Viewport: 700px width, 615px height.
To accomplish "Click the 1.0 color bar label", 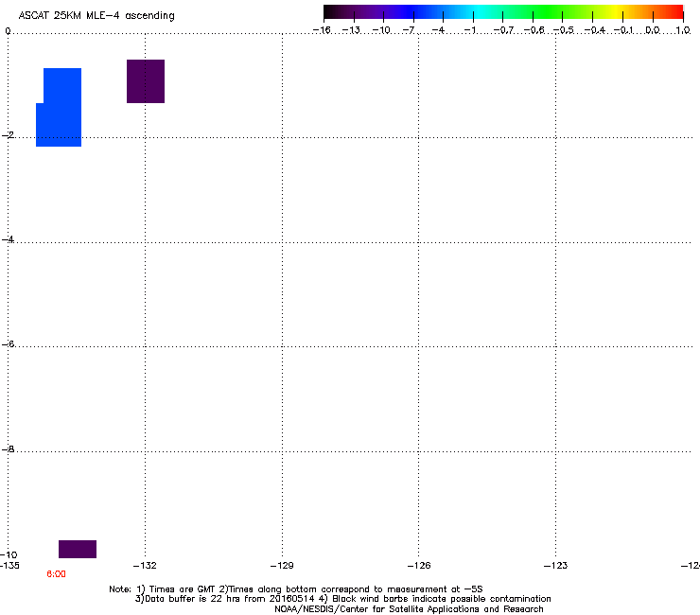I will coord(683,30).
